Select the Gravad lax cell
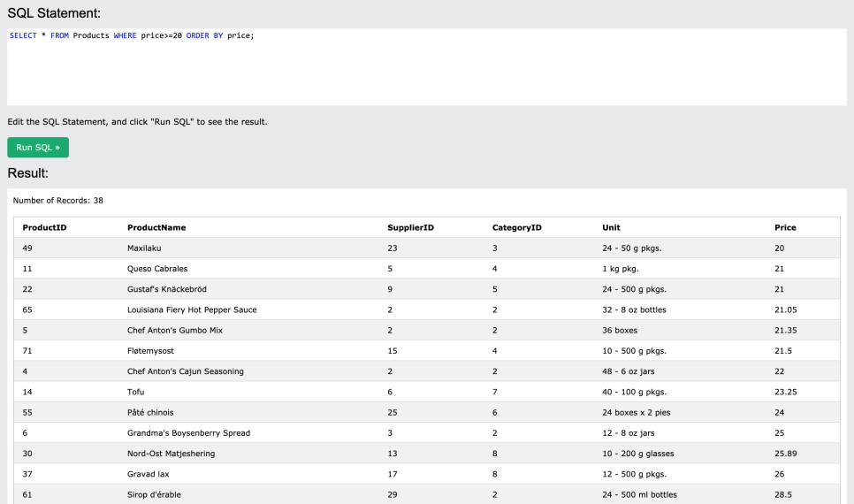 click(x=149, y=474)
